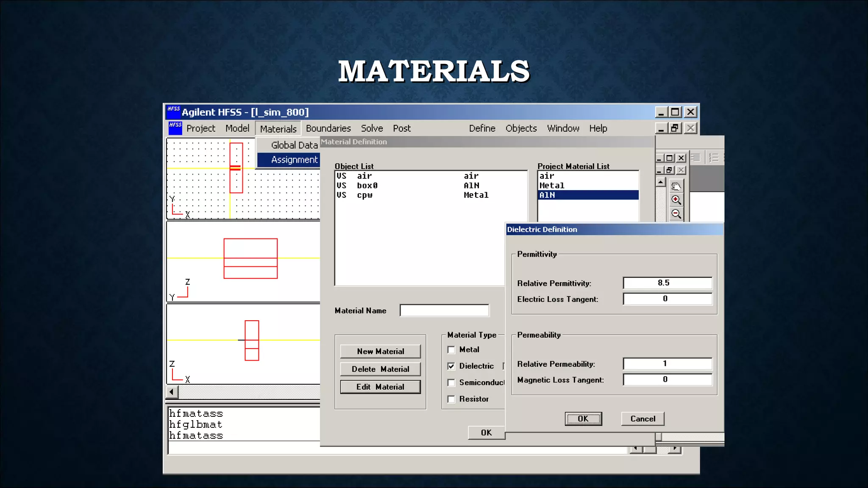Viewport: 868px width, 488px height.
Task: Click the bottom XZ model view pane
Action: coord(243,344)
